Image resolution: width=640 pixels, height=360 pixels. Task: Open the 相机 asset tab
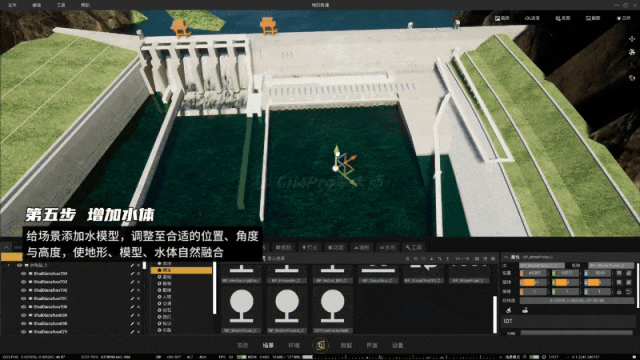[284, 247]
